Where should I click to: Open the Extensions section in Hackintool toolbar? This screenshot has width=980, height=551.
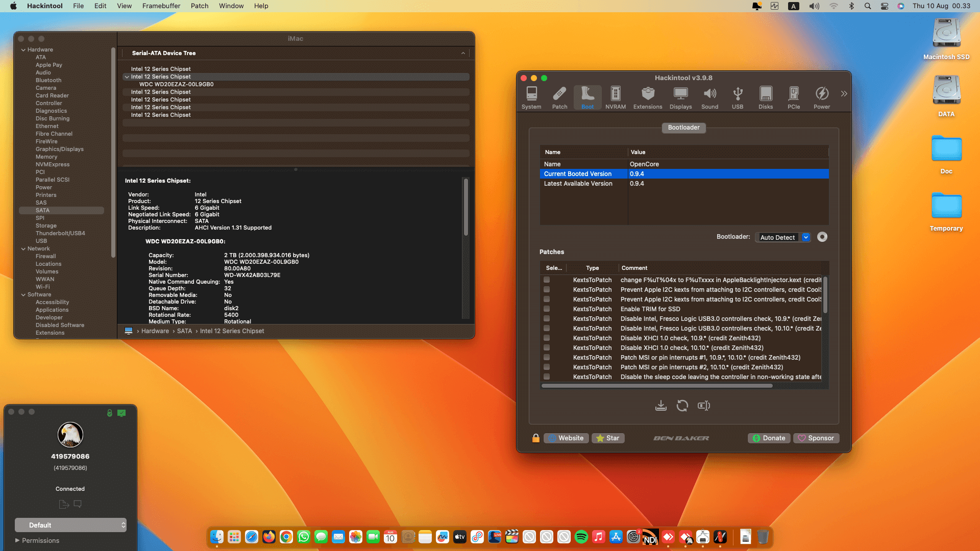pos(647,97)
